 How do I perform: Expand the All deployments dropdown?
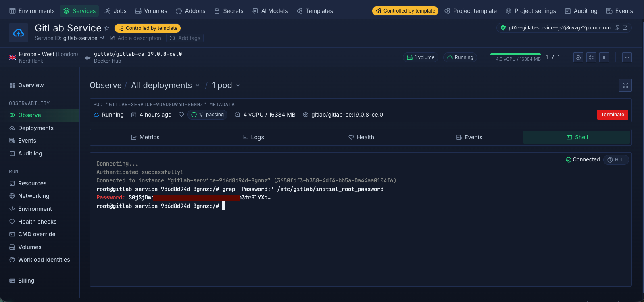[x=165, y=85]
